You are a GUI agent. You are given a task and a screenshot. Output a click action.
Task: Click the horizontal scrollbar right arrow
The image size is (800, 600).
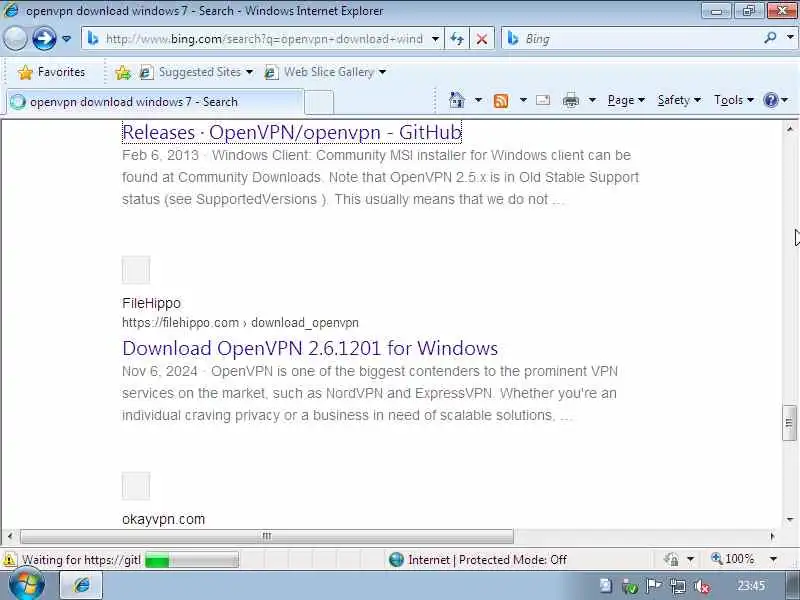[772, 536]
